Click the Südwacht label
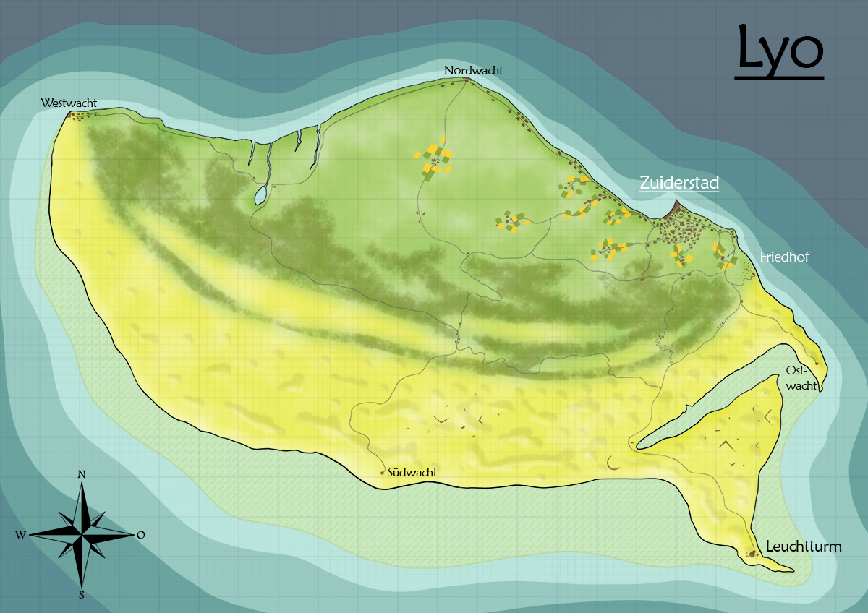The height and width of the screenshot is (613, 868). pos(412,473)
